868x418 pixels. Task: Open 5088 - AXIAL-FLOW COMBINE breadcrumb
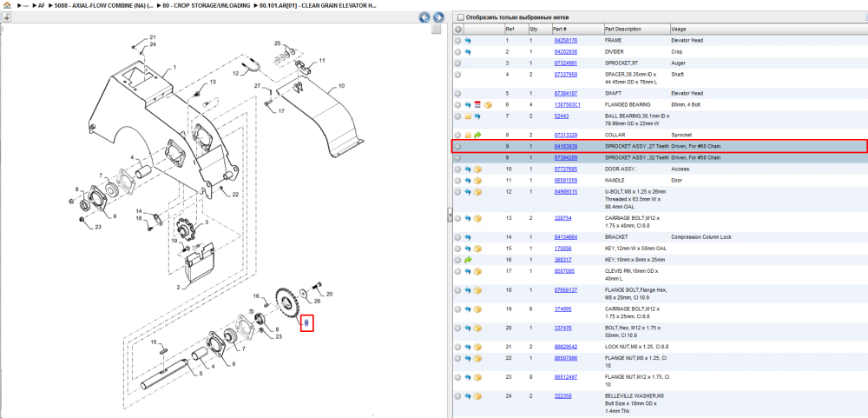pos(103,5)
